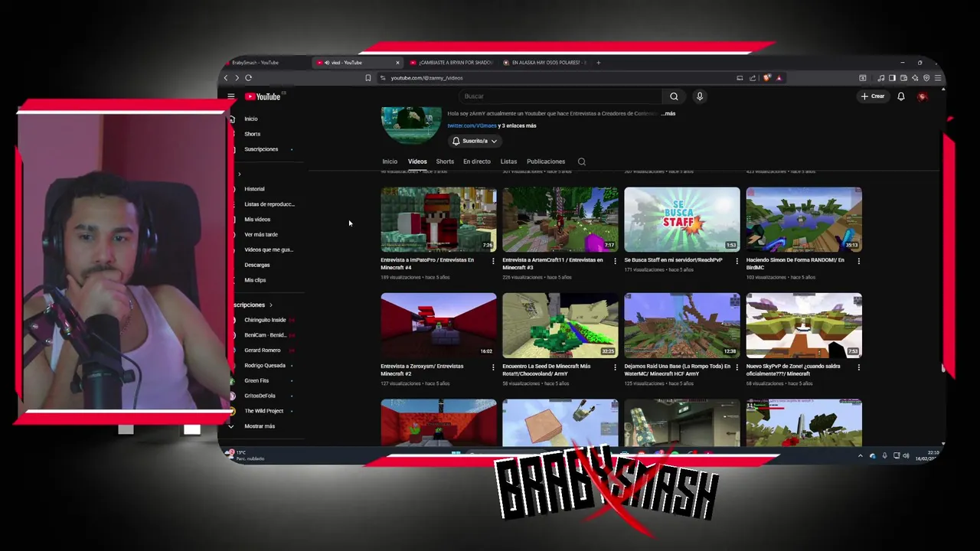
Task: Open Shorts in the sidebar
Action: click(x=253, y=134)
